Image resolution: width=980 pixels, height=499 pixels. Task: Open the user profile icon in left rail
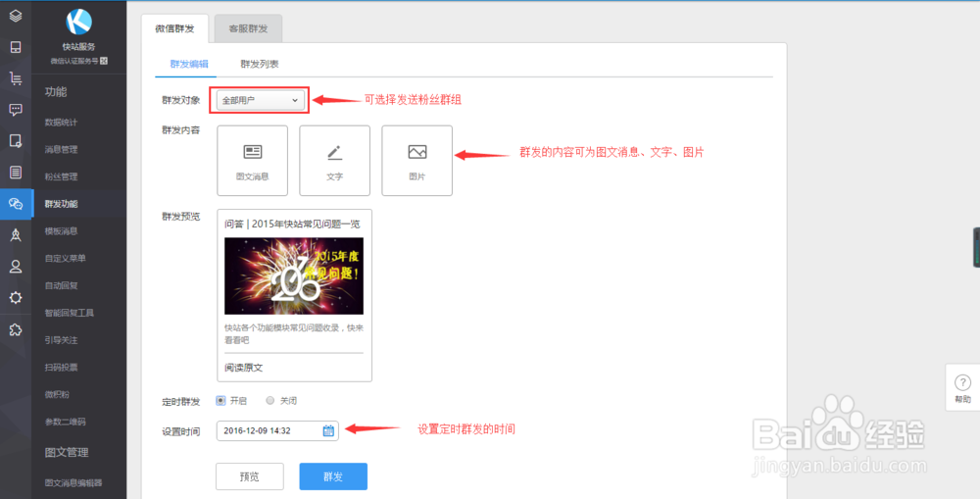(x=16, y=267)
